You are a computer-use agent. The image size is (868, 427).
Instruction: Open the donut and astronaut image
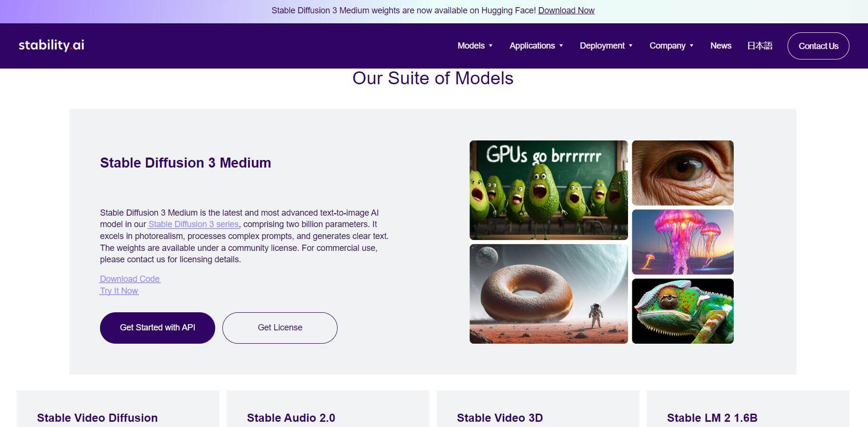point(549,294)
